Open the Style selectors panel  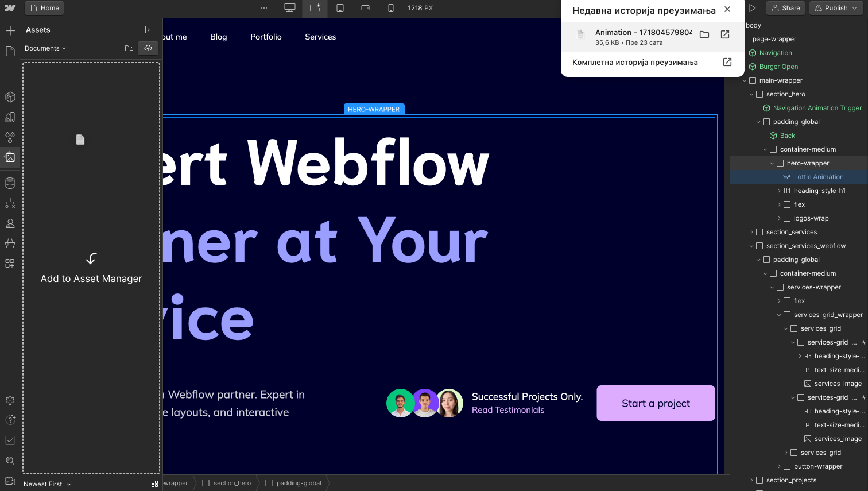click(10, 137)
